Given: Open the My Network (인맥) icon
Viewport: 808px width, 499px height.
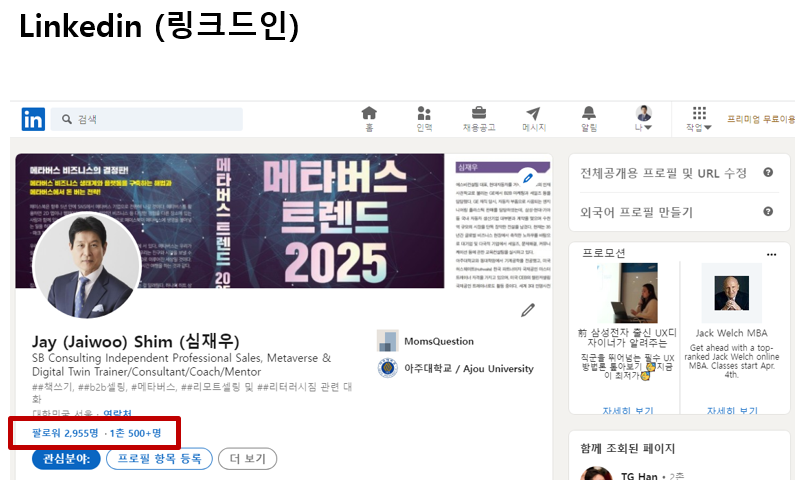Looking at the screenshot, I should (x=424, y=113).
